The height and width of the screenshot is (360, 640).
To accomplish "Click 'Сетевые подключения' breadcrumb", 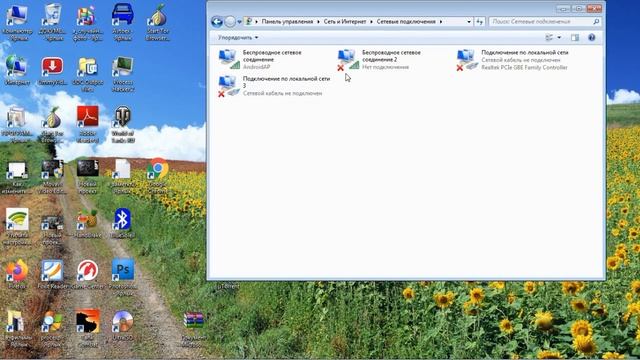I will 406,22.
